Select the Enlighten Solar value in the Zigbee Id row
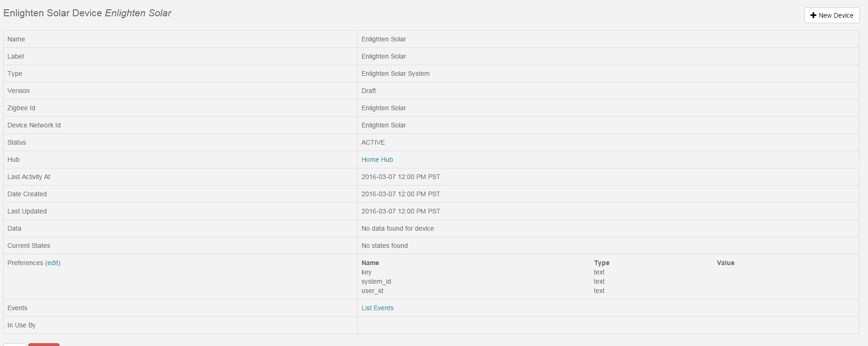Image resolution: width=868 pixels, height=346 pixels. point(384,108)
